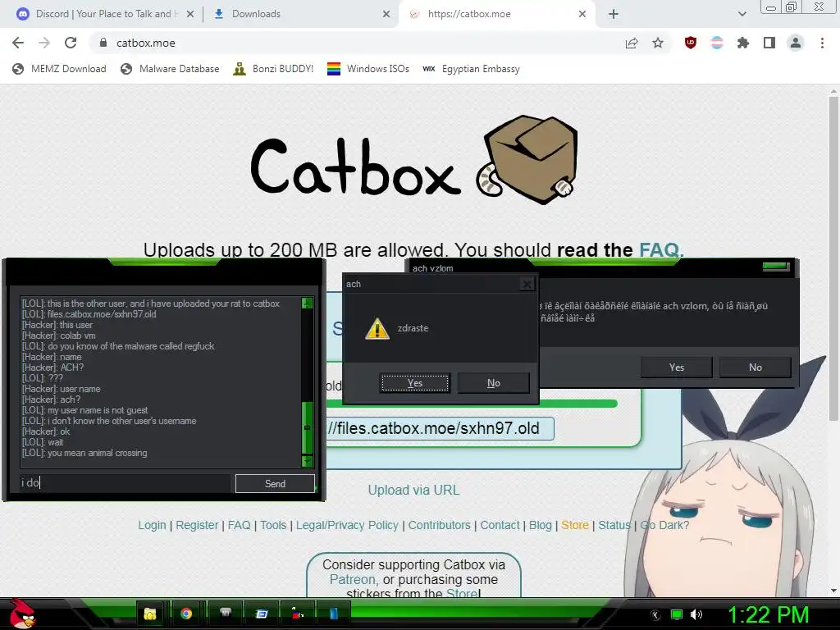Open the file explorer taskbar icon
Image resolution: width=840 pixels, height=630 pixels.
pyautogui.click(x=150, y=614)
